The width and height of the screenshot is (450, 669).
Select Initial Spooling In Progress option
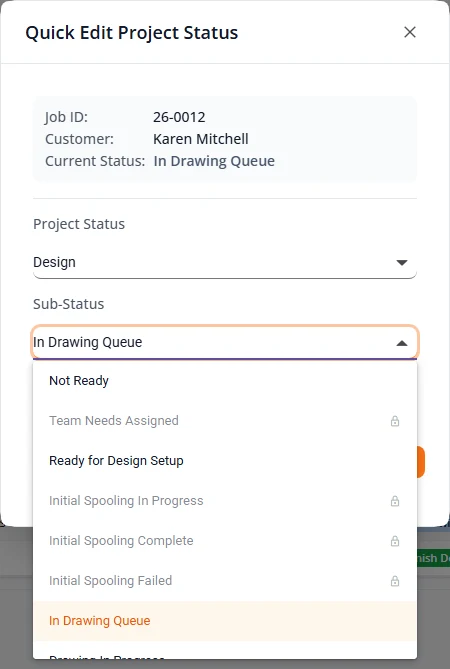(225, 500)
